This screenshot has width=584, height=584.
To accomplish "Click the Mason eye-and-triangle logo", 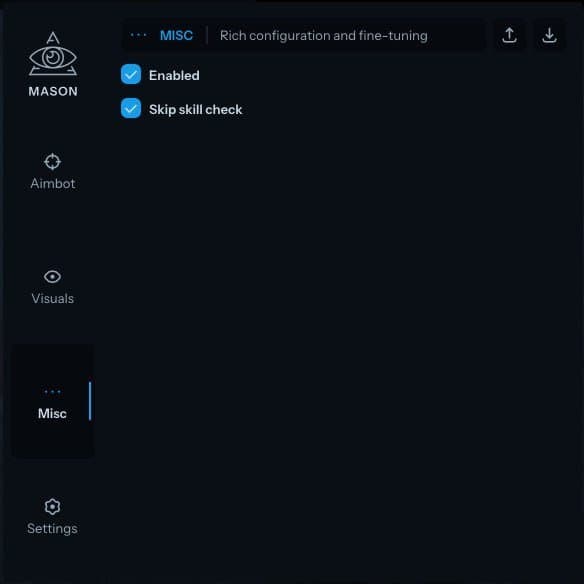I will (53, 54).
